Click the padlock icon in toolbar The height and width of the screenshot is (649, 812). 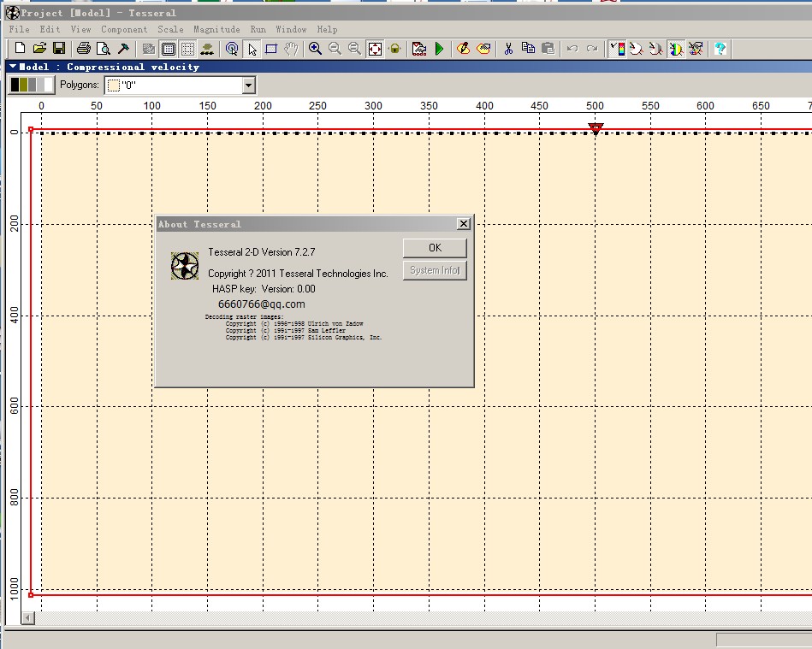click(394, 49)
